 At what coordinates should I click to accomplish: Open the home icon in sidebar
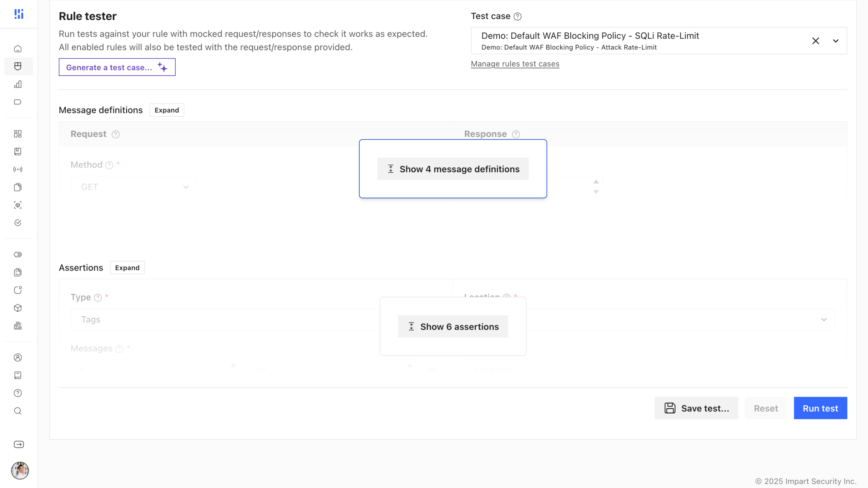[x=18, y=49]
